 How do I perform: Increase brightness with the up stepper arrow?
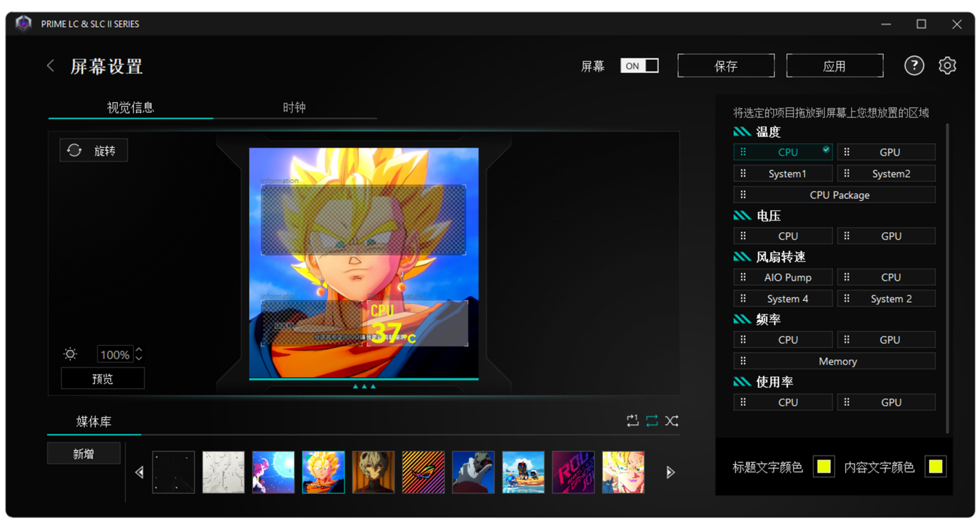click(140, 351)
